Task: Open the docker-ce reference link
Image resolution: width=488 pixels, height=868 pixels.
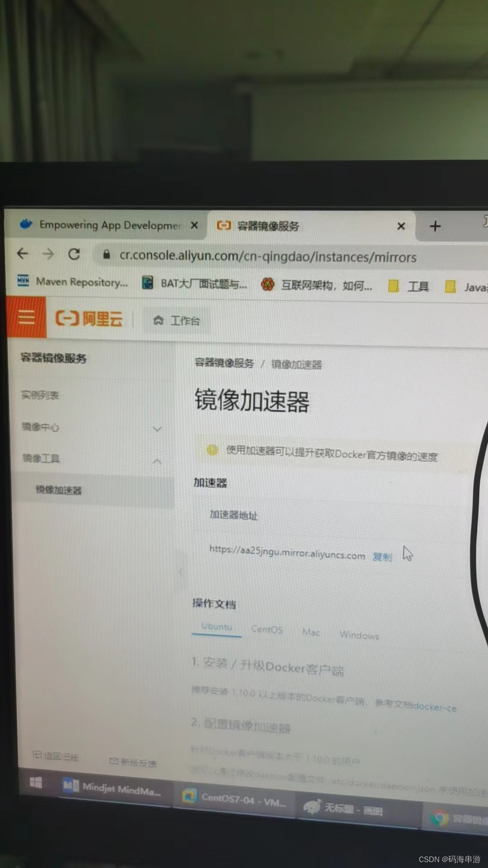Action: [435, 707]
